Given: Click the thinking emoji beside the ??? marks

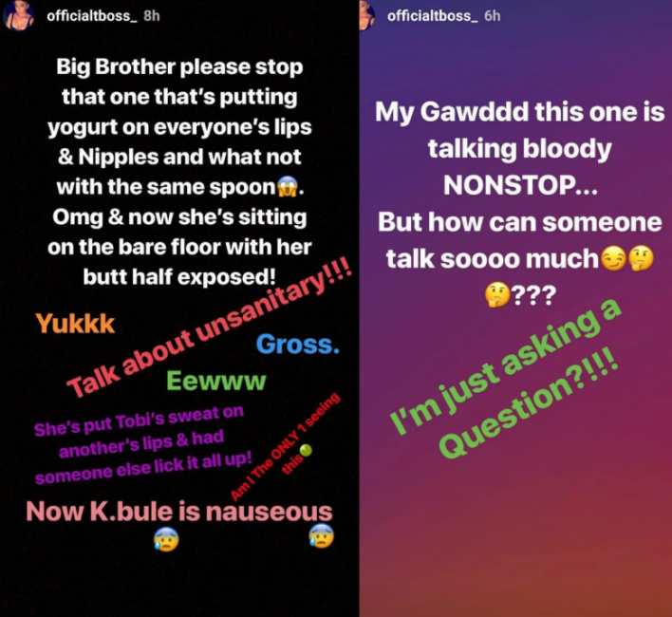Looking at the screenshot, I should pos(497,295).
